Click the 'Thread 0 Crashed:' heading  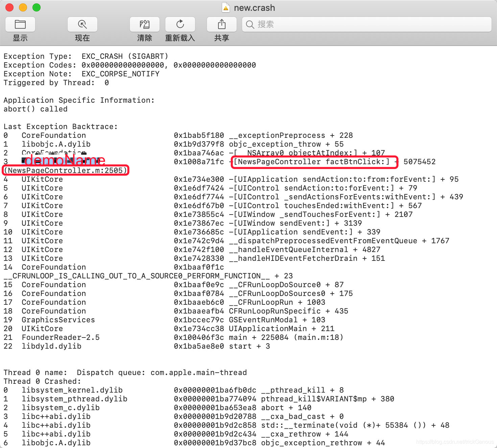(x=42, y=381)
